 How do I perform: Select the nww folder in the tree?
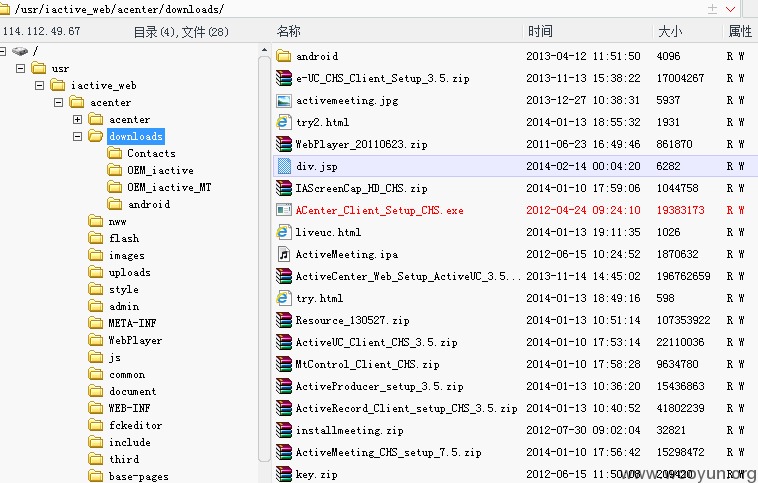click(x=117, y=221)
